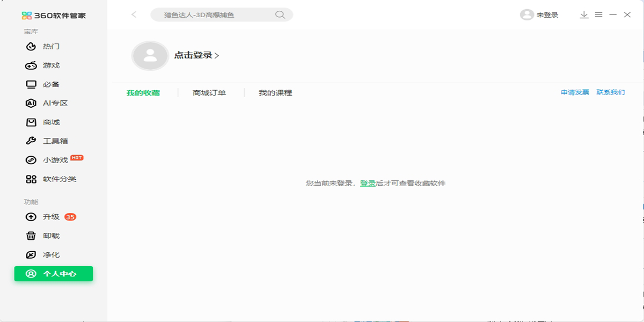Open the 净化 cleanup page
The width and height of the screenshot is (644, 322).
(x=51, y=255)
